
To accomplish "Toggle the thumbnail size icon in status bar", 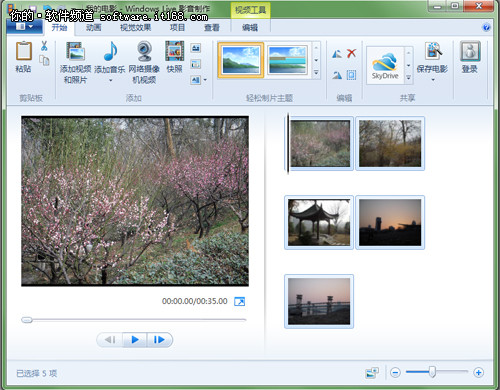I will coord(372,373).
